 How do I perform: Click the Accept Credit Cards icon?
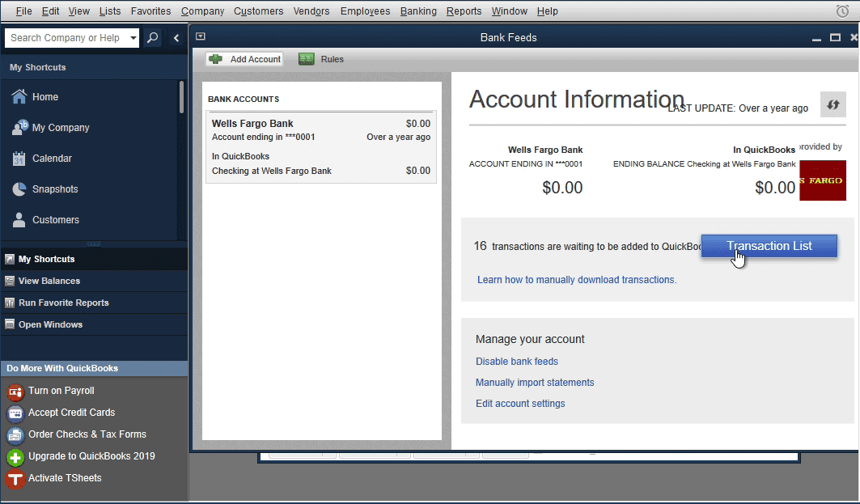coord(15,413)
